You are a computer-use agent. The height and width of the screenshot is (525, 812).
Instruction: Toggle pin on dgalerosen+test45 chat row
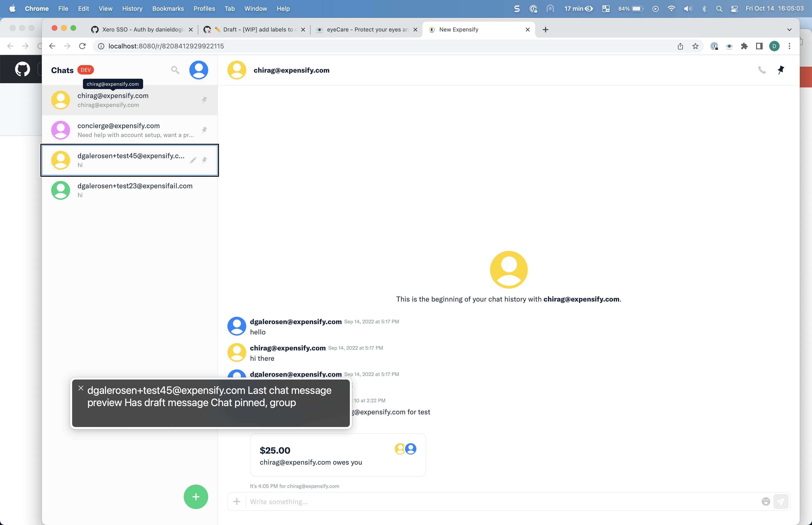click(x=204, y=160)
